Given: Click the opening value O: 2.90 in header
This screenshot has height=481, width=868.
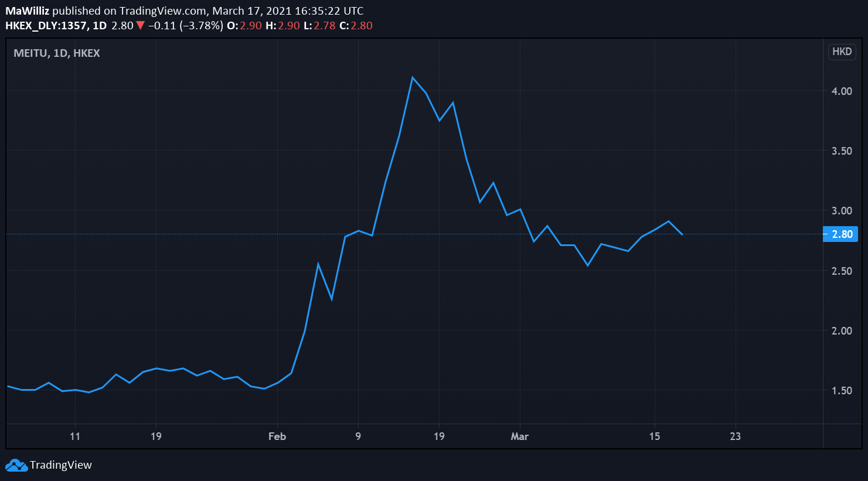Looking at the screenshot, I should pyautogui.click(x=244, y=26).
